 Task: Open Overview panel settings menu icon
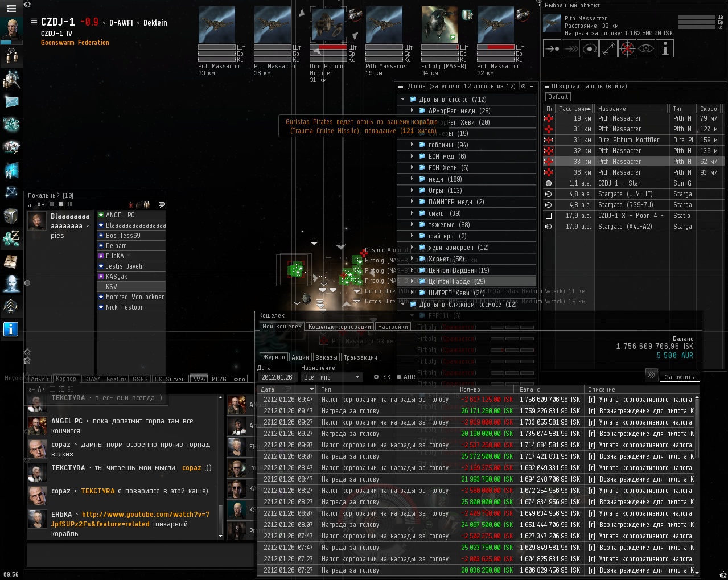[546, 86]
